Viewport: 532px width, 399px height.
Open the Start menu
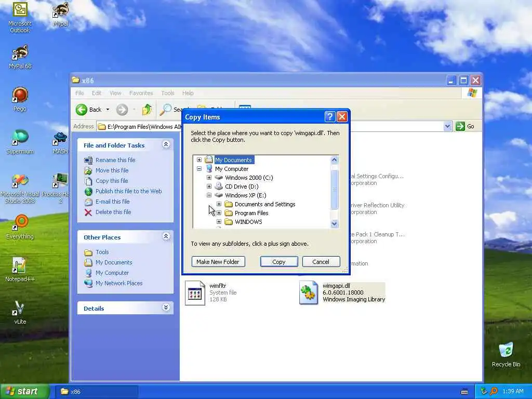click(x=25, y=391)
